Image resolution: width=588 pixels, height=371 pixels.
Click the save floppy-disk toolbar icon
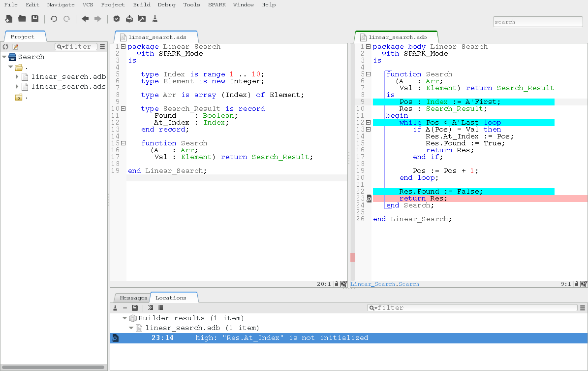click(x=35, y=19)
